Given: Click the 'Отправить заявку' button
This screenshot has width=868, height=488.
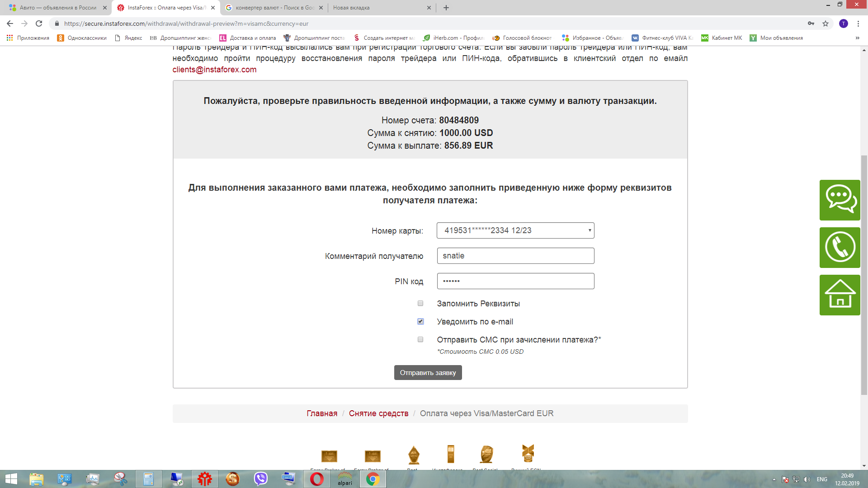Looking at the screenshot, I should pos(428,373).
